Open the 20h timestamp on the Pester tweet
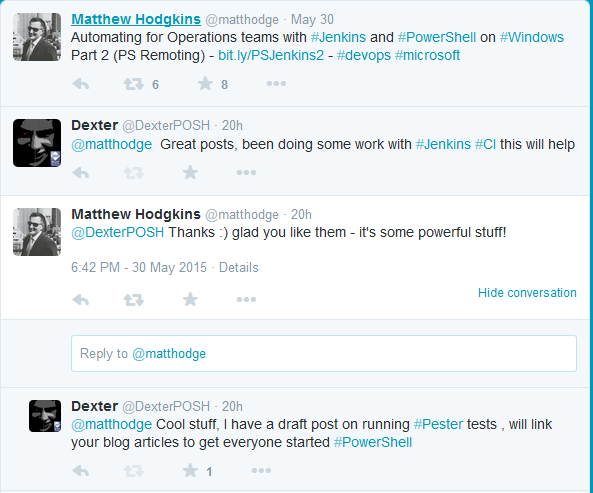The image size is (593, 493). click(x=232, y=406)
